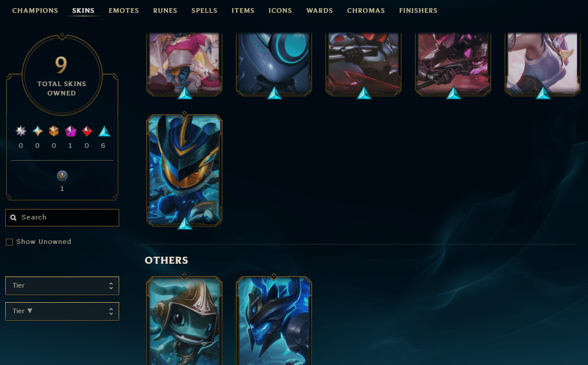Click the pink Epic tier gem icon
The image size is (588, 365).
click(70, 131)
